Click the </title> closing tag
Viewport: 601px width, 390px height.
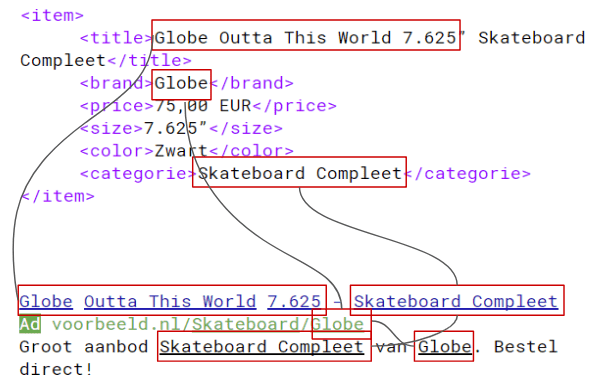(149, 61)
